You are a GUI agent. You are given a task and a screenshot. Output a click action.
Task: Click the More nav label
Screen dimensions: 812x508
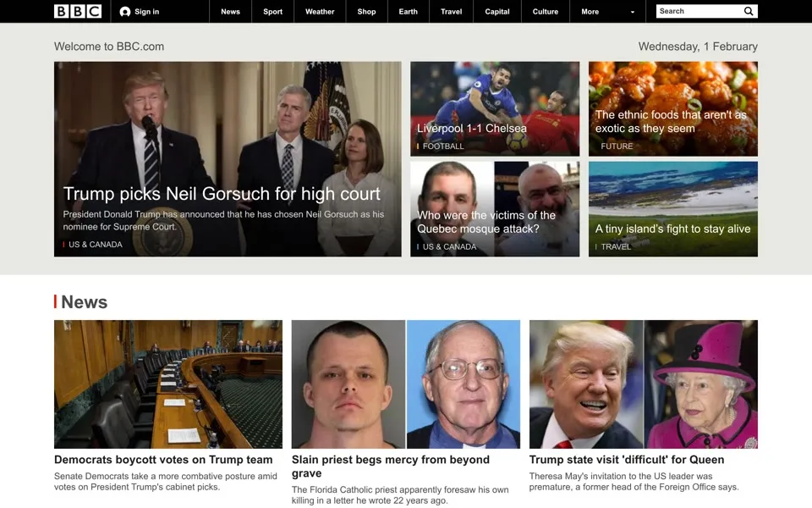click(590, 11)
